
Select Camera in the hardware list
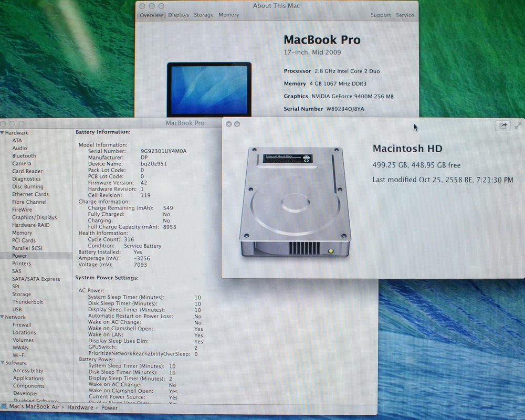coord(22,163)
